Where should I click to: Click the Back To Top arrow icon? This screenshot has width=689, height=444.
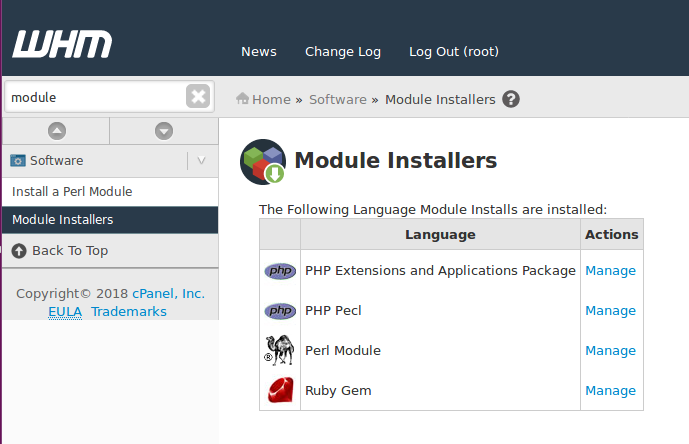coord(19,251)
